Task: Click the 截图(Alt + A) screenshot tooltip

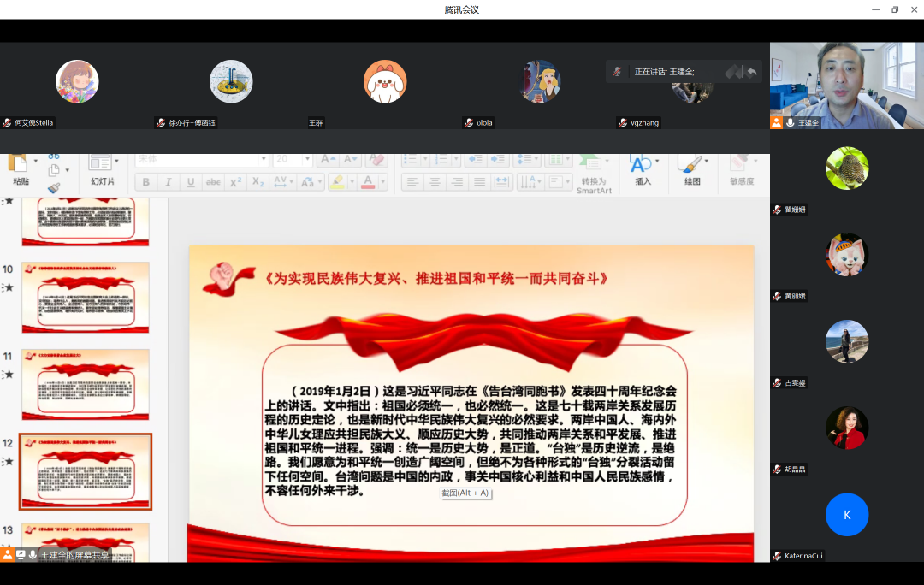Action: [465, 493]
